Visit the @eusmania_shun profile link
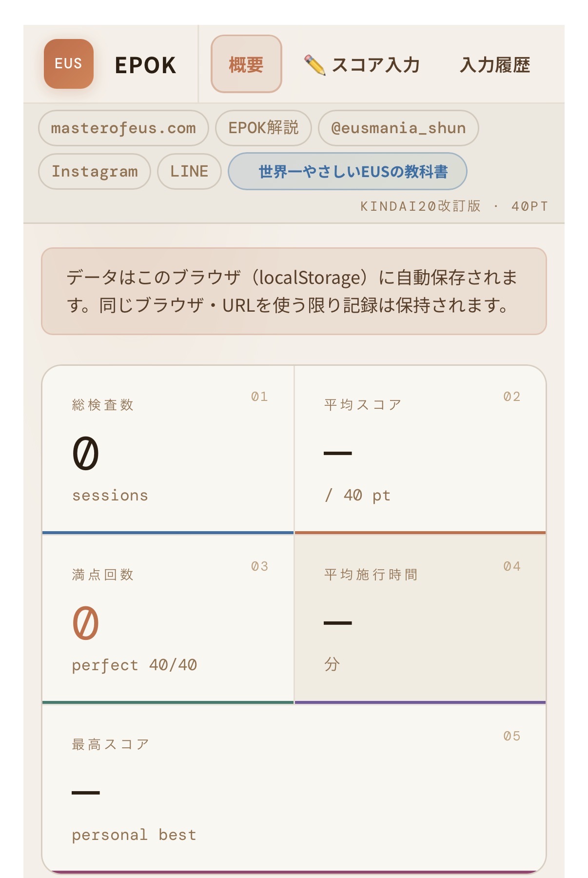This screenshot has width=588, height=878. [398, 128]
